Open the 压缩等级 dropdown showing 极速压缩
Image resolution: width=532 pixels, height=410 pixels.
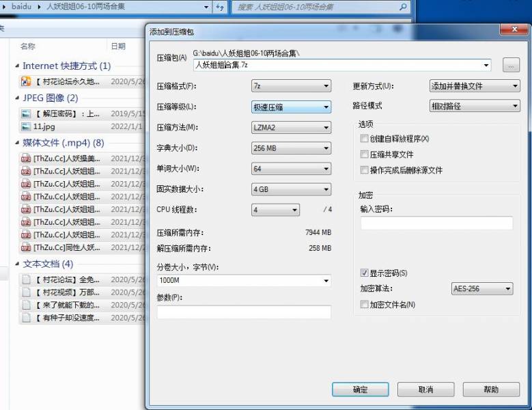291,107
